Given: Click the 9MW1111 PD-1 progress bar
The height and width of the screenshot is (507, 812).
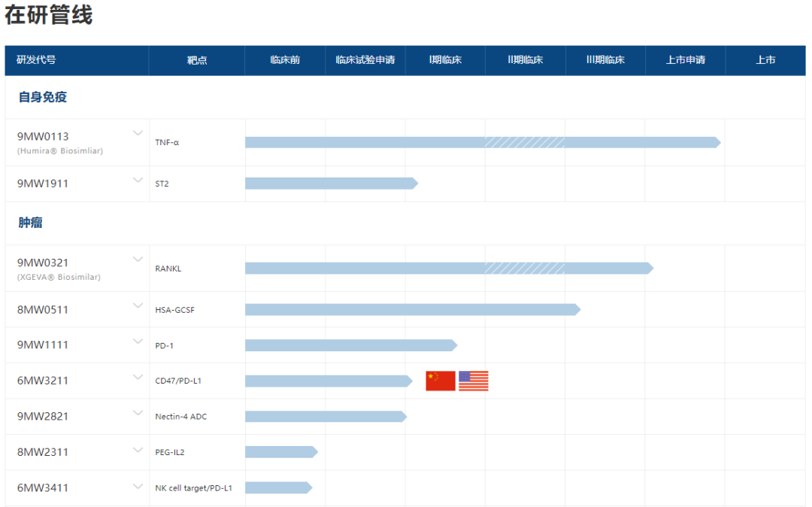Looking at the screenshot, I should tap(351, 345).
